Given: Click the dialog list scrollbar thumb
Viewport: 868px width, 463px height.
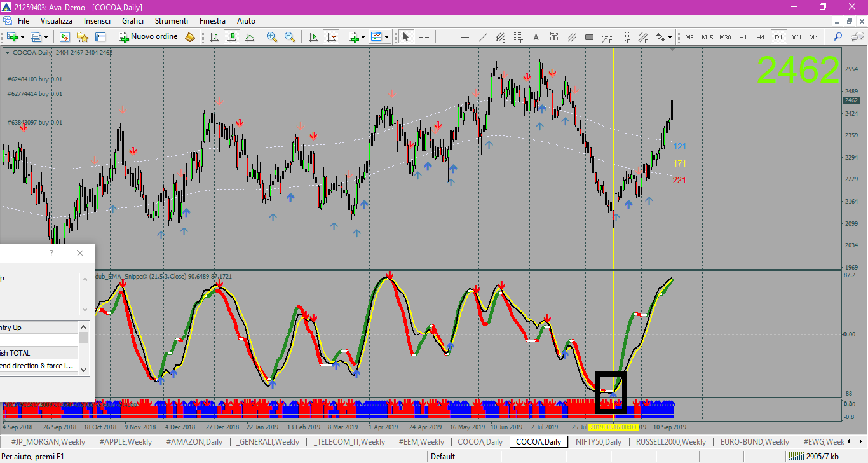Looking at the screenshot, I should pos(84,336).
